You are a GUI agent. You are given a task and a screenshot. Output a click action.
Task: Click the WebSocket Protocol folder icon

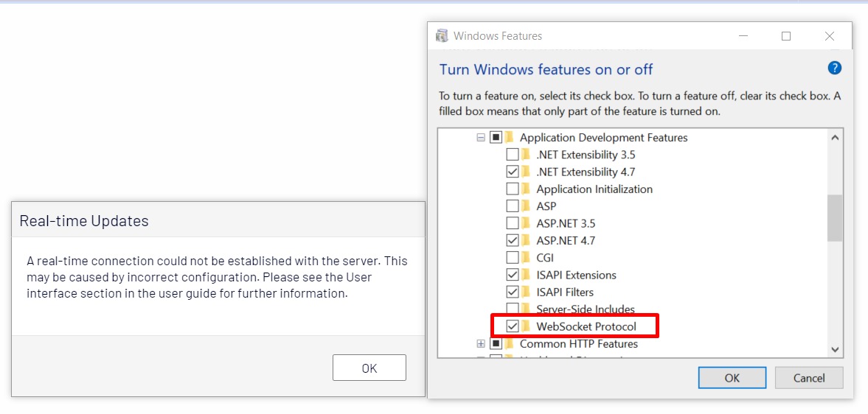point(527,326)
